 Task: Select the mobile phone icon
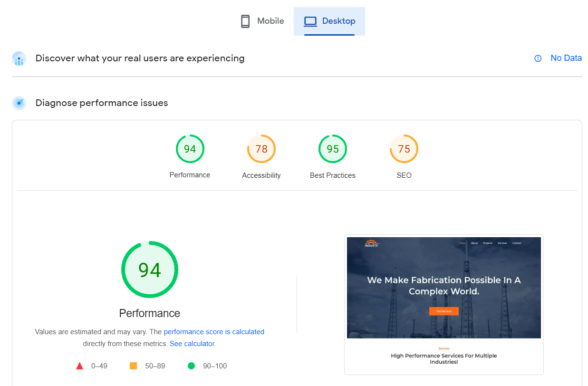(x=245, y=21)
